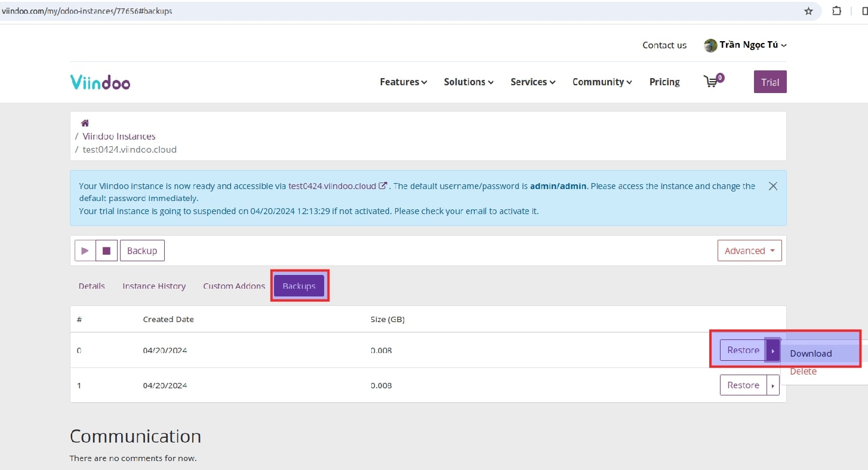The width and height of the screenshot is (868, 470).
Task: Restore backup number 0
Action: coord(743,350)
